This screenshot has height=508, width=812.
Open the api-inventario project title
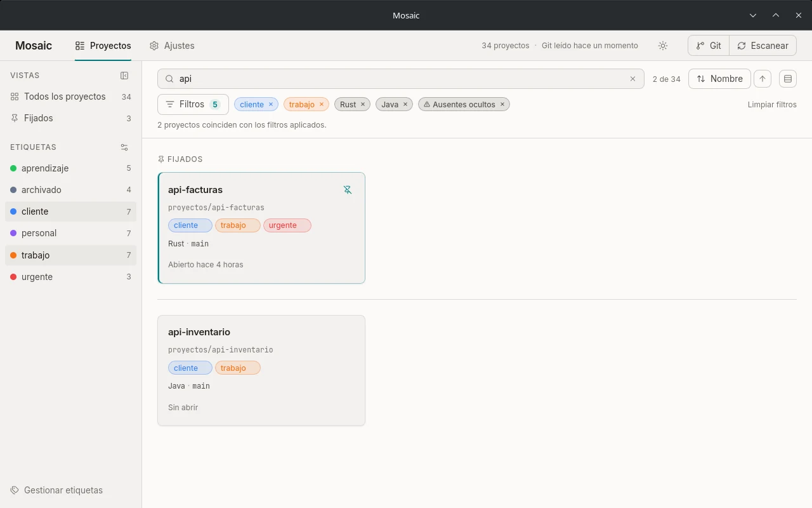coord(199,332)
